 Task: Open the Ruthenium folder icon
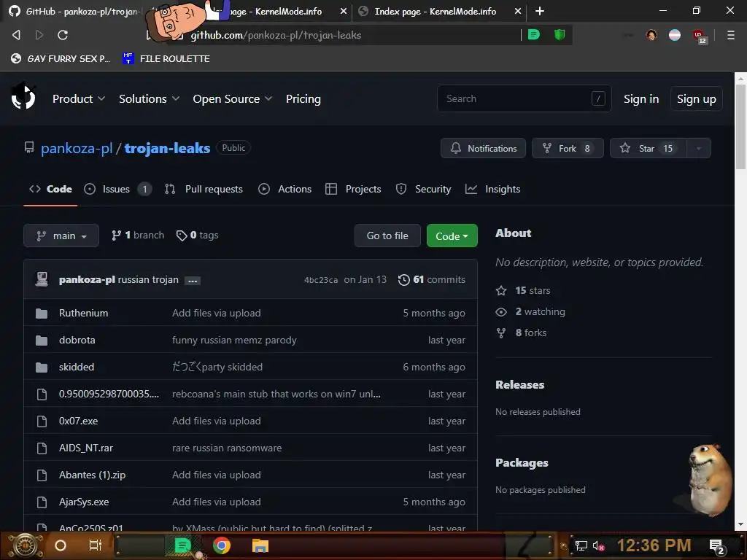(x=42, y=314)
